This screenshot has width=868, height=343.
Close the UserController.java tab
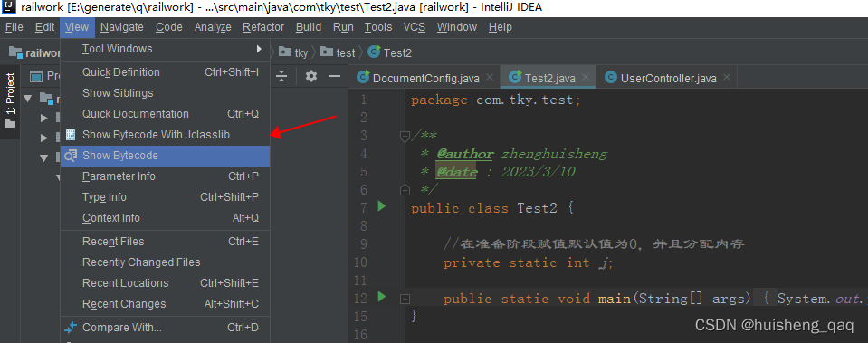pos(727,78)
